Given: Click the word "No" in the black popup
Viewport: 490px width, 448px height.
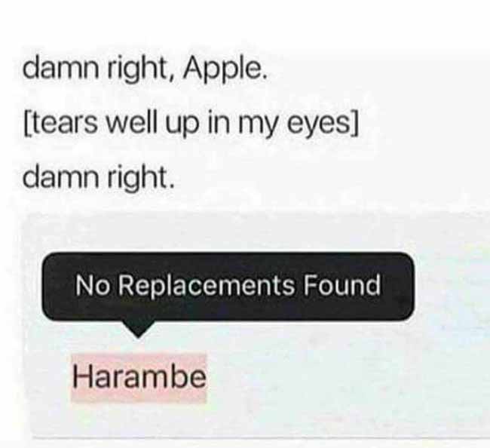Looking at the screenshot, I should (93, 285).
